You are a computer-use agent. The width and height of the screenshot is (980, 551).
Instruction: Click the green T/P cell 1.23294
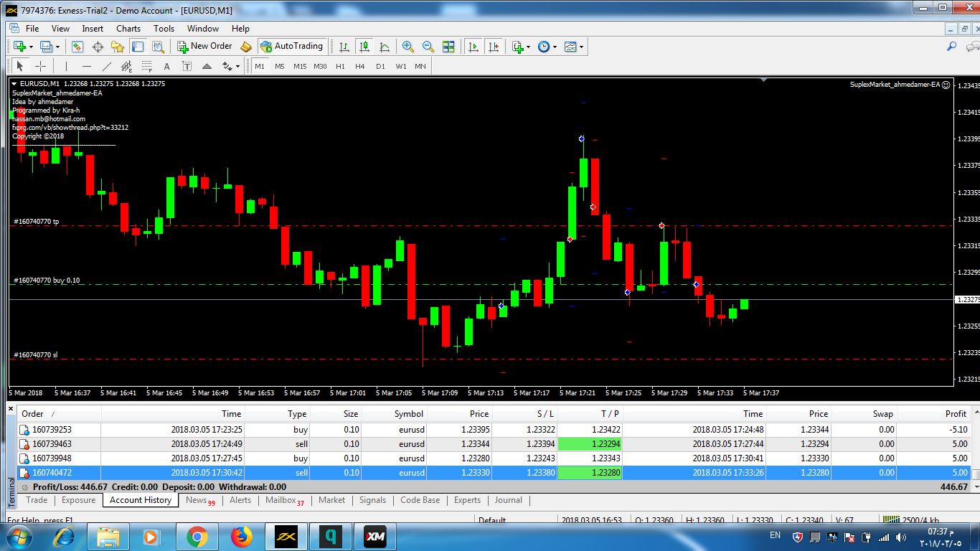(x=589, y=444)
